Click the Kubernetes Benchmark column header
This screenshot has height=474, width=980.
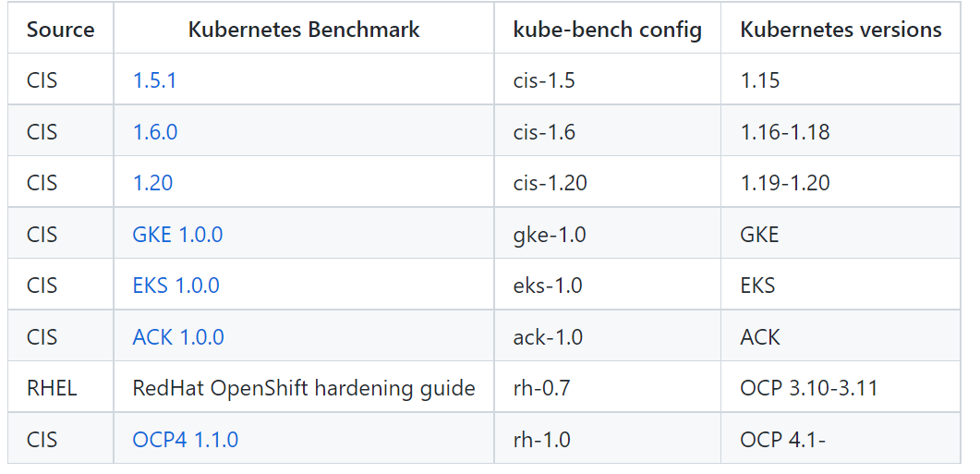click(304, 30)
